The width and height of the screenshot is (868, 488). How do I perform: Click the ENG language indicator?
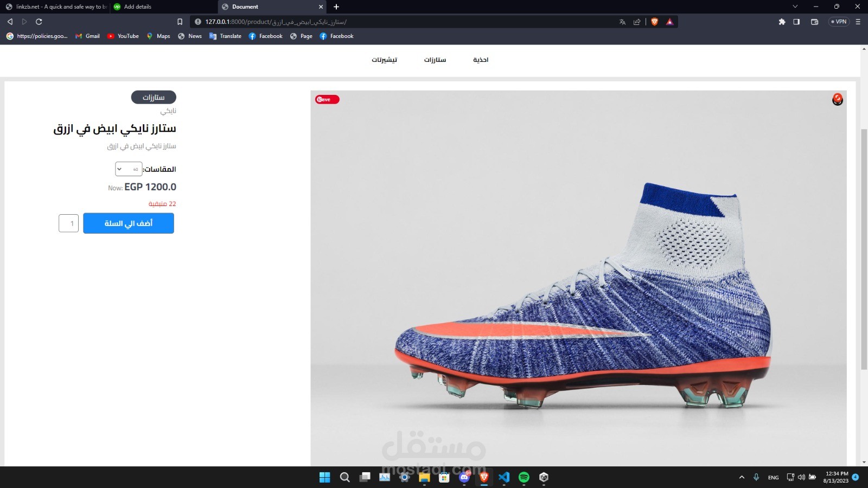point(773,477)
